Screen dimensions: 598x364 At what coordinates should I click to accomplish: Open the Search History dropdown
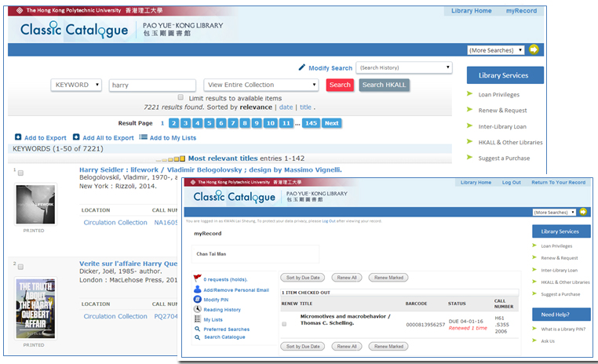click(x=404, y=67)
